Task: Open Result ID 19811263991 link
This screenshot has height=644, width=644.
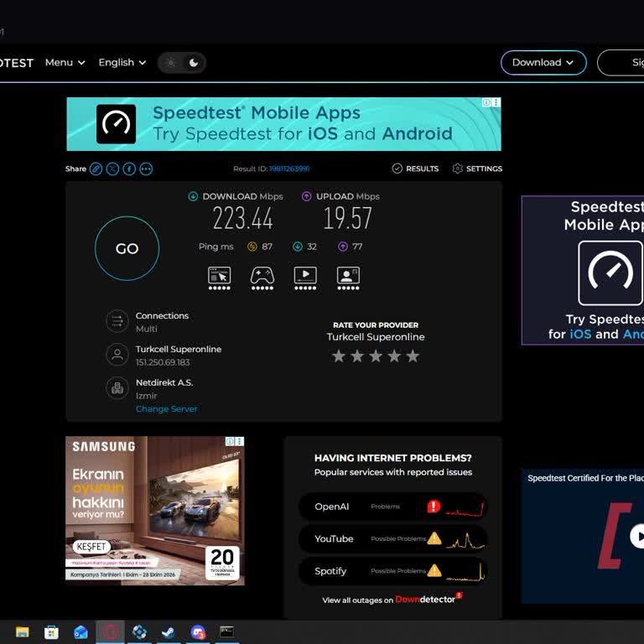Action: click(x=289, y=169)
